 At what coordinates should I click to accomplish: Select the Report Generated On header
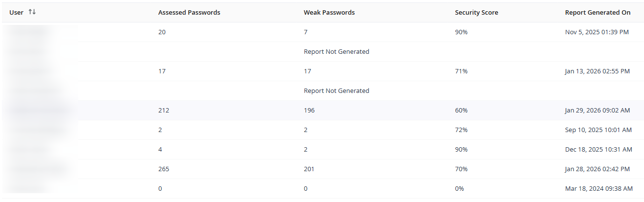click(598, 12)
